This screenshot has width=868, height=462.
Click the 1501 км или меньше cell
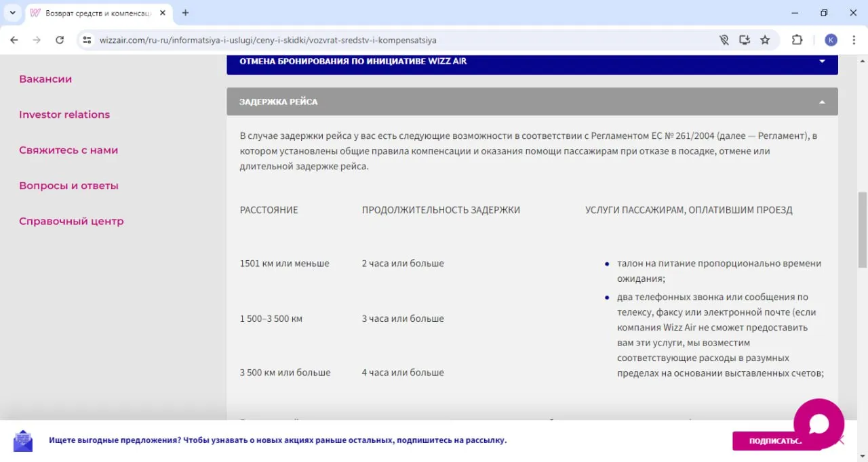pos(285,264)
